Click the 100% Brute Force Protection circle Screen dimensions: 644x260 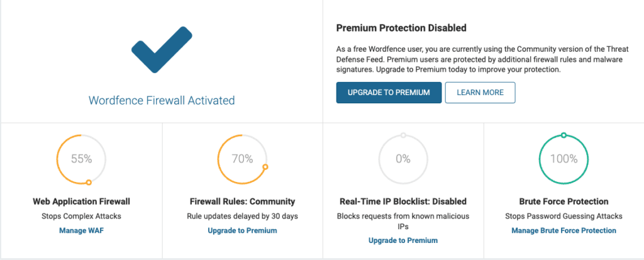tap(564, 159)
